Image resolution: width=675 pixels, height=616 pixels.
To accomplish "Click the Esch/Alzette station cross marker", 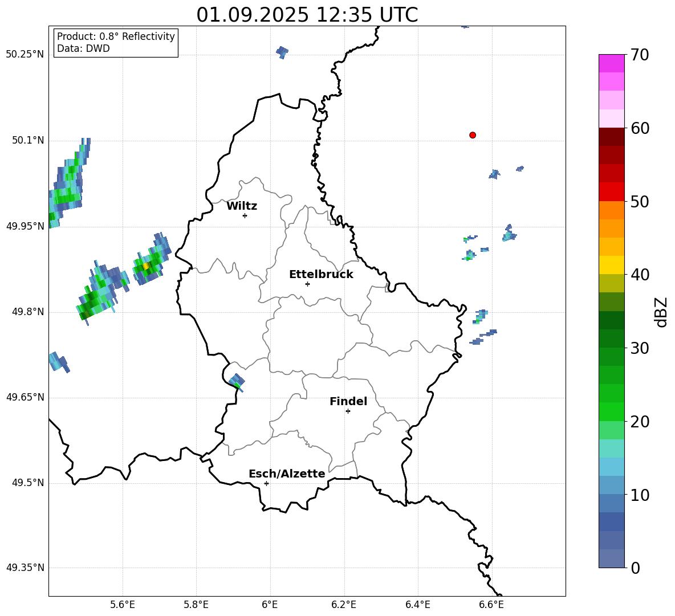I will 266,483.
